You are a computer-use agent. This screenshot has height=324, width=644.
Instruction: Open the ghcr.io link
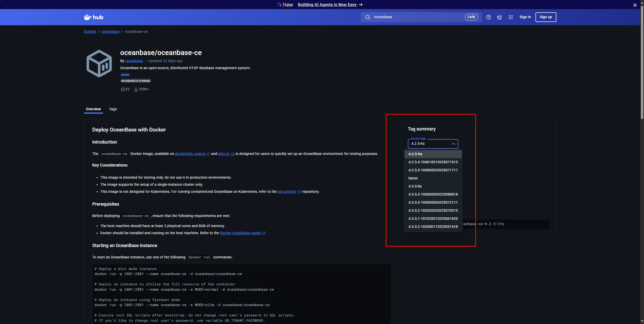coord(224,154)
